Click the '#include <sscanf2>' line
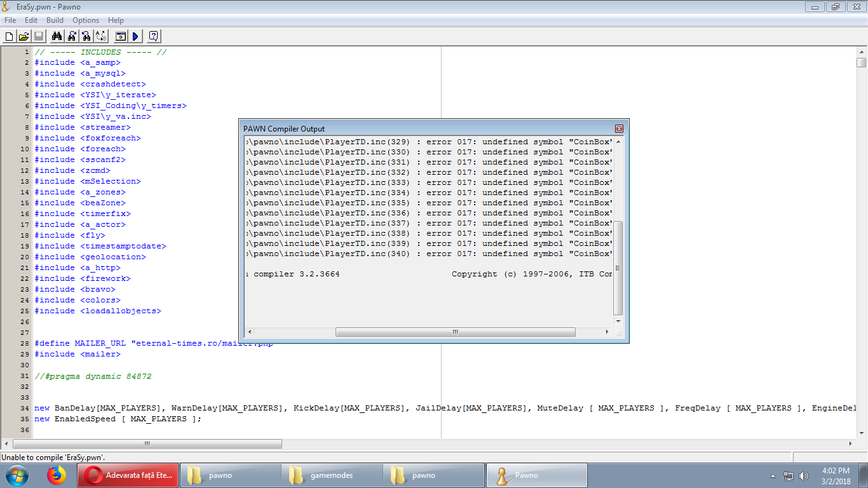868x488 pixels. (80, 159)
